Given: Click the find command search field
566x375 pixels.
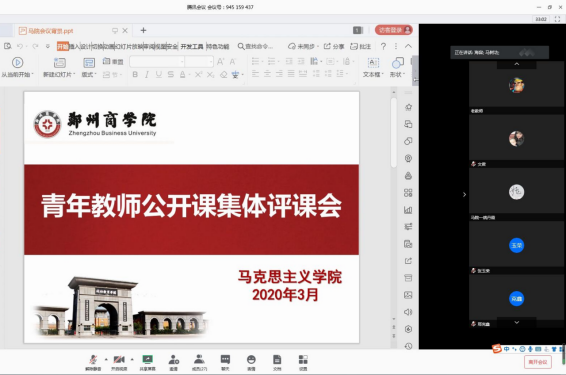Looking at the screenshot, I should 256,46.
